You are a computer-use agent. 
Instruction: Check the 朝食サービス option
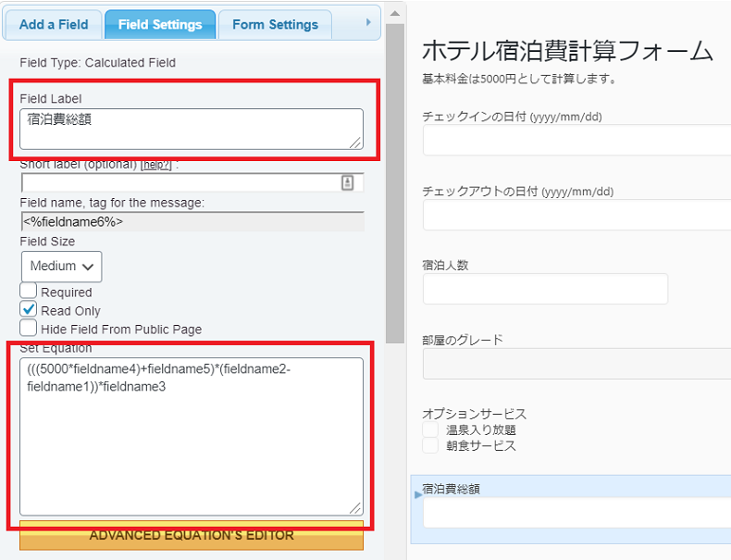point(430,446)
